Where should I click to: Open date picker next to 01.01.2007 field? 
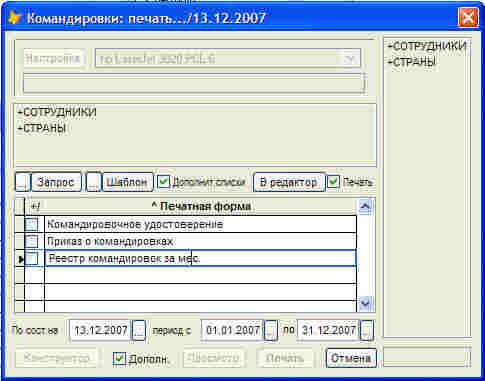[x=271, y=330]
